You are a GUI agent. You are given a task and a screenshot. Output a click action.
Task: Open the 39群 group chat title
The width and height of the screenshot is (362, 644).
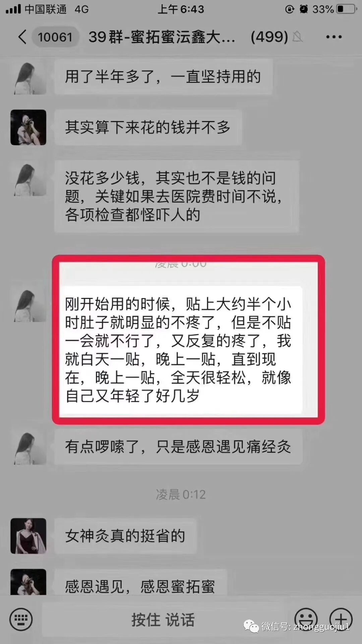162,37
